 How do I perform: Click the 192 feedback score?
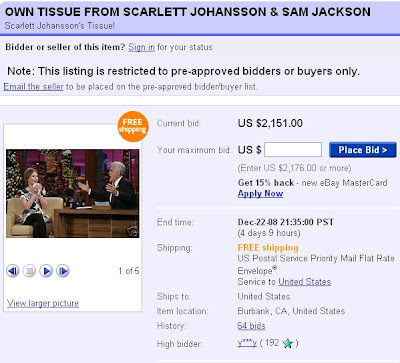[272, 343]
